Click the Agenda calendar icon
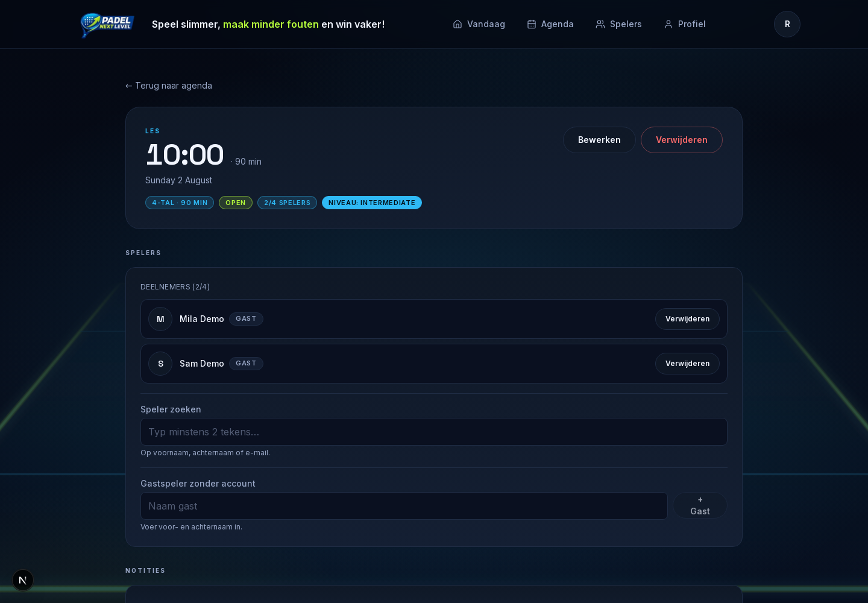Viewport: 868px width, 603px height. point(532,24)
